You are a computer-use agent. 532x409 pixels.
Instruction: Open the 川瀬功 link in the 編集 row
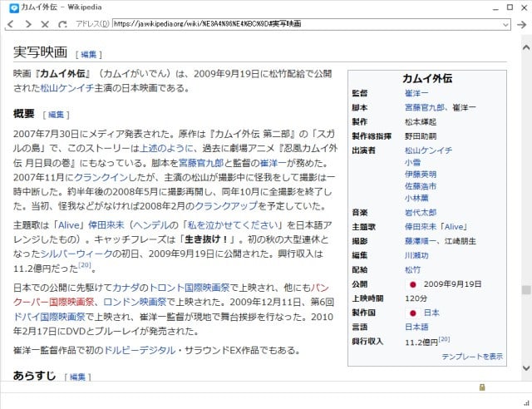click(x=416, y=255)
